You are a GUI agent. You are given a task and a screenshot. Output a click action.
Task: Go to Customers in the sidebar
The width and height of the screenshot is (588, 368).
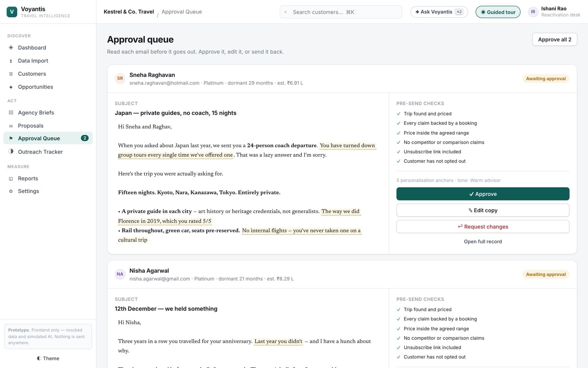tap(48, 74)
